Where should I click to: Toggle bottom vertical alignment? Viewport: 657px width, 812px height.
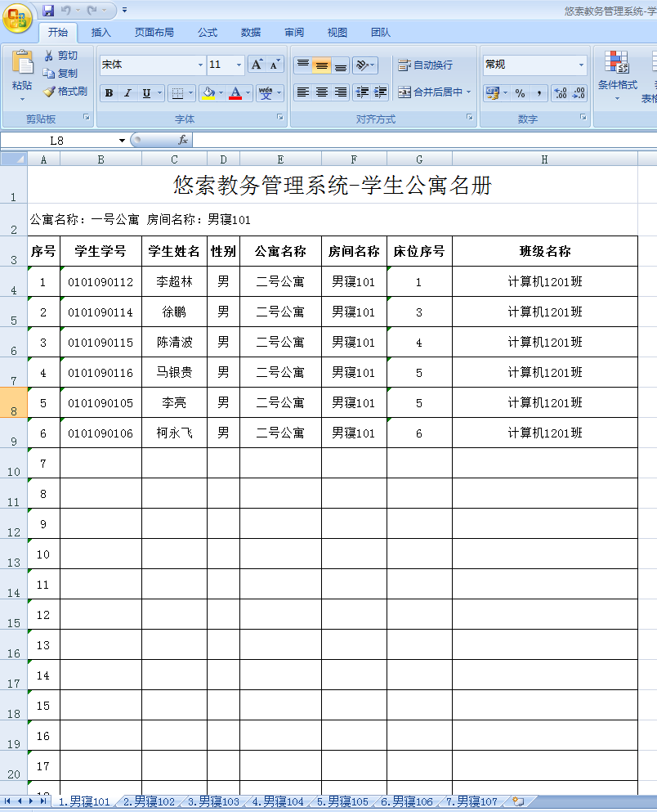click(x=341, y=65)
